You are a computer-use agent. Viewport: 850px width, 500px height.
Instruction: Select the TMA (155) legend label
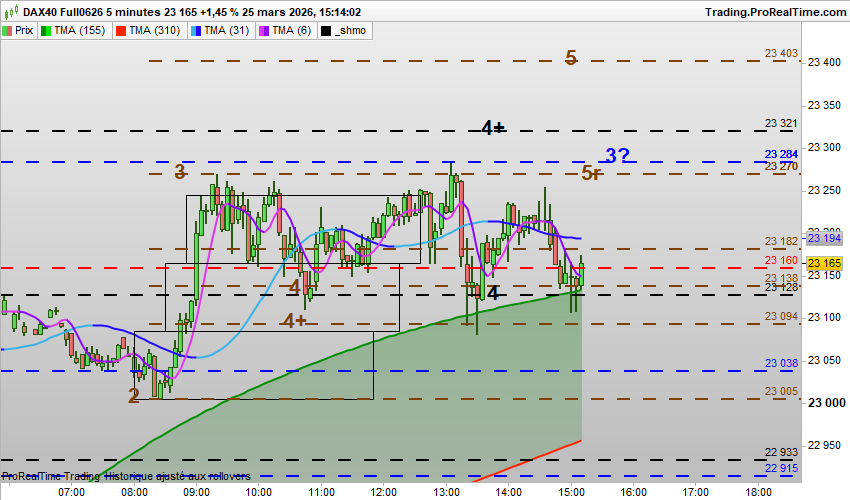coord(80,30)
